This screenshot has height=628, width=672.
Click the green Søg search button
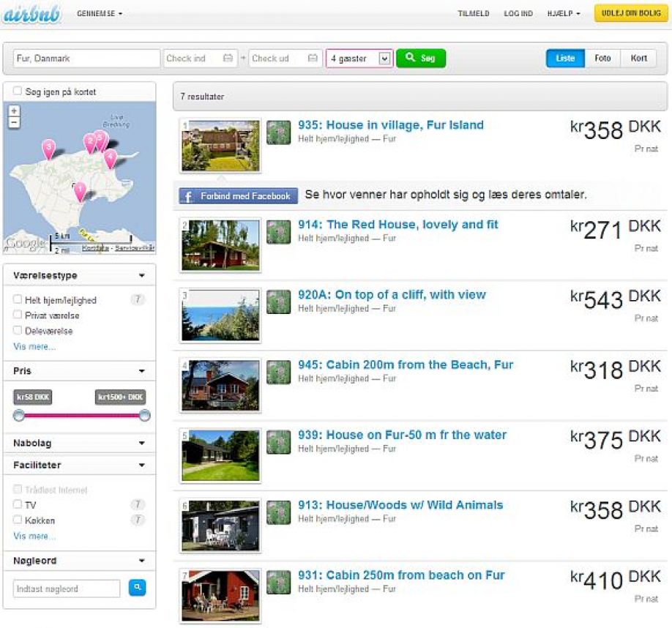[x=421, y=59]
